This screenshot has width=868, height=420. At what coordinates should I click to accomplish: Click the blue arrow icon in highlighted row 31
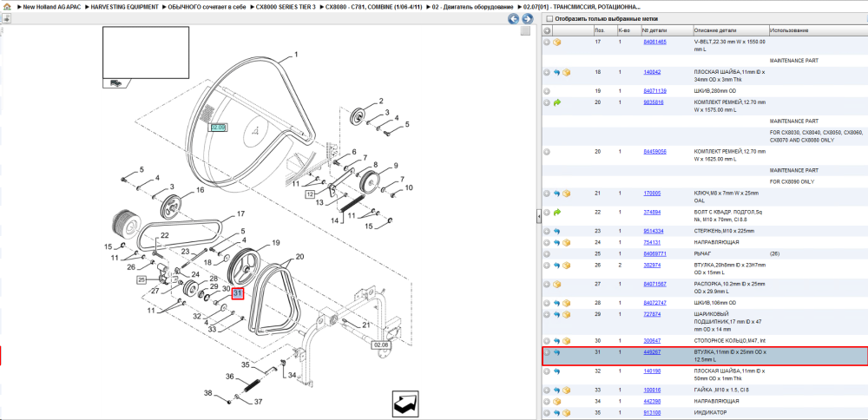(557, 352)
